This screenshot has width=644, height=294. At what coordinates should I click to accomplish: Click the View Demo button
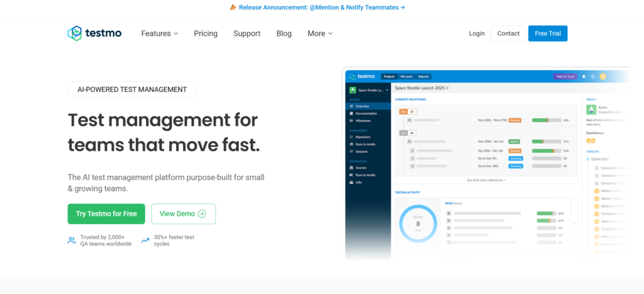pyautogui.click(x=184, y=214)
